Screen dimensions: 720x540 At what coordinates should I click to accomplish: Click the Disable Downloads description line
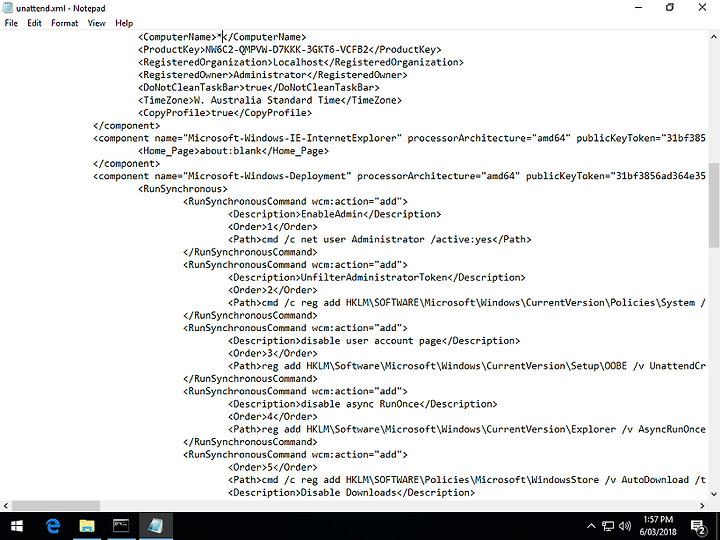(351, 493)
